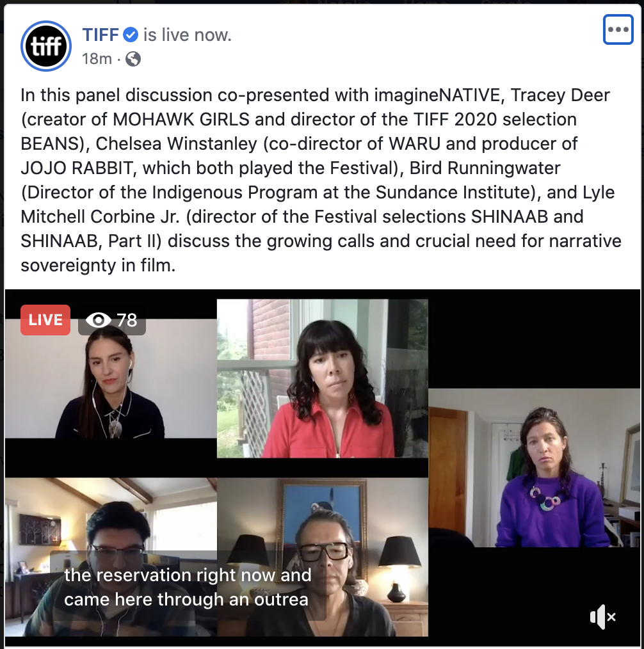Select the man with black-framed glasses video
Image resolution: width=644 pixels, height=649 pixels.
323,557
